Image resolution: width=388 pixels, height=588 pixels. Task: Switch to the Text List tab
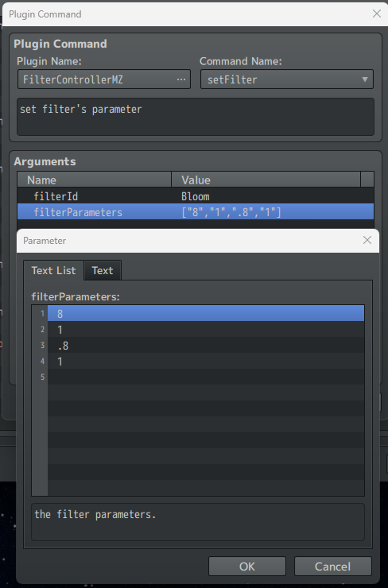pyautogui.click(x=53, y=270)
